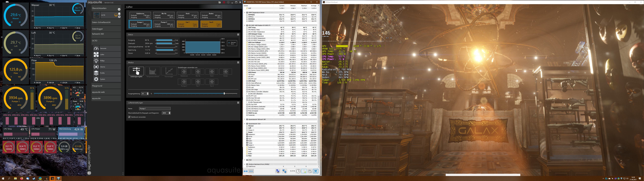Open the Alarme bell icon
The height and width of the screenshot is (181, 644).
96,67
